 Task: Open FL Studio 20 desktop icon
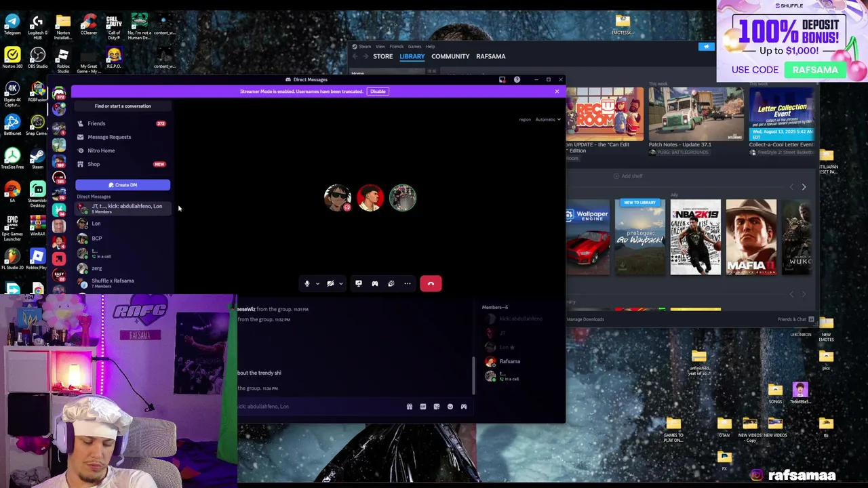pos(12,259)
